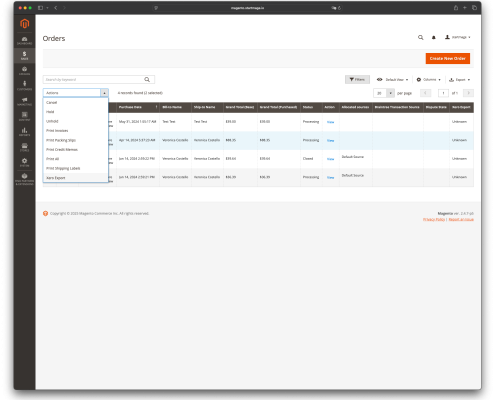495x400 pixels.
Task: Click the notifications bell icon
Action: tap(434, 37)
